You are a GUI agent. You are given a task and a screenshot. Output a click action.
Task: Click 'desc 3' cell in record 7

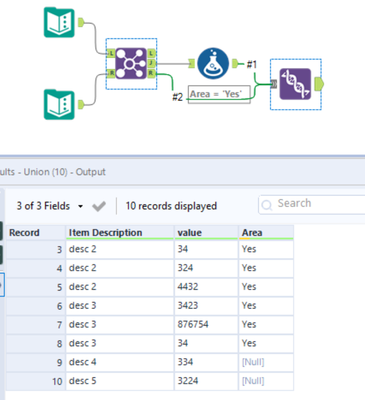click(x=120, y=324)
